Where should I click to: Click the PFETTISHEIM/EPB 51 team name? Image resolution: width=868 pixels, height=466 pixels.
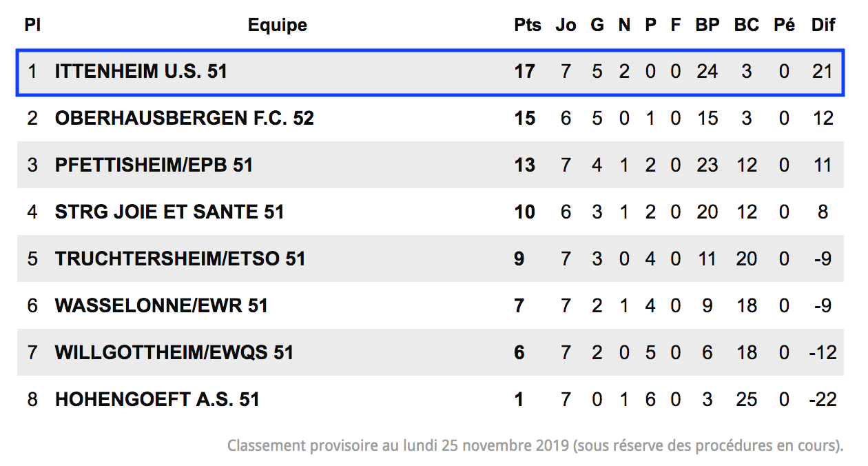pos(154,165)
